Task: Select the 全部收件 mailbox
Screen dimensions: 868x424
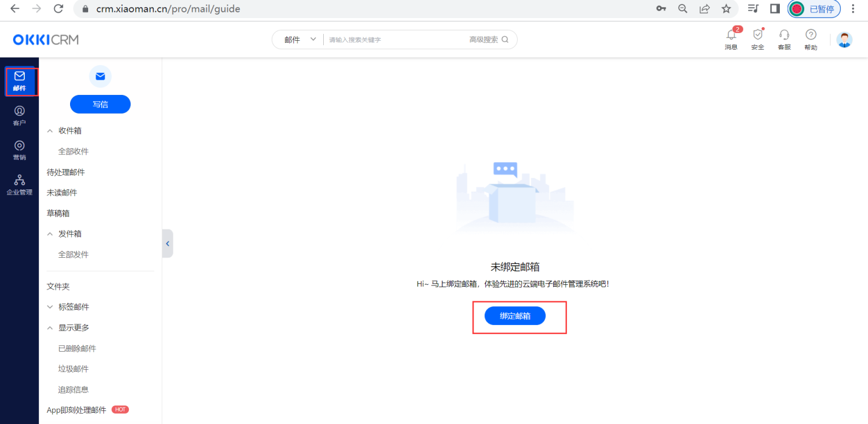Action: pyautogui.click(x=73, y=151)
